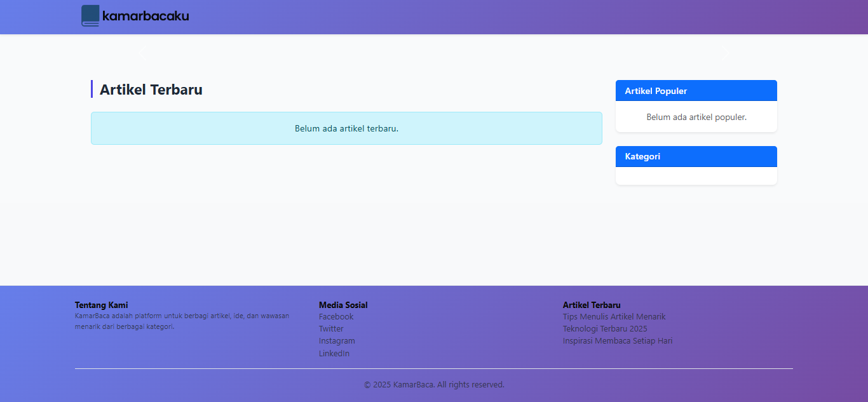
Task: Click the Media Sosial footer heading
Action: point(343,305)
